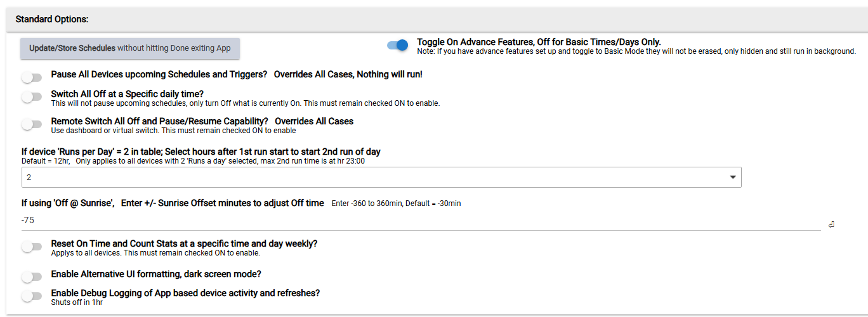The height and width of the screenshot is (317, 868).
Task: Open the hours after 1st run dropdown
Action: (381, 178)
